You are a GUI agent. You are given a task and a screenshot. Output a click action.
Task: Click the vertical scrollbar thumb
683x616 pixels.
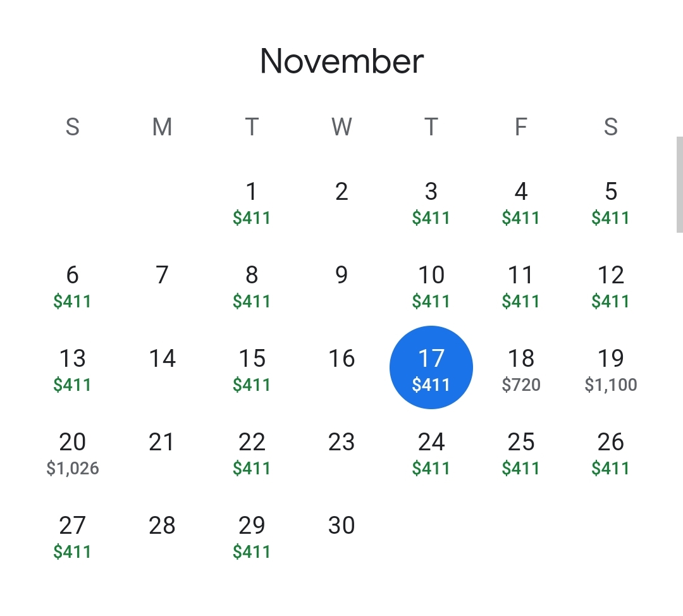(679, 185)
